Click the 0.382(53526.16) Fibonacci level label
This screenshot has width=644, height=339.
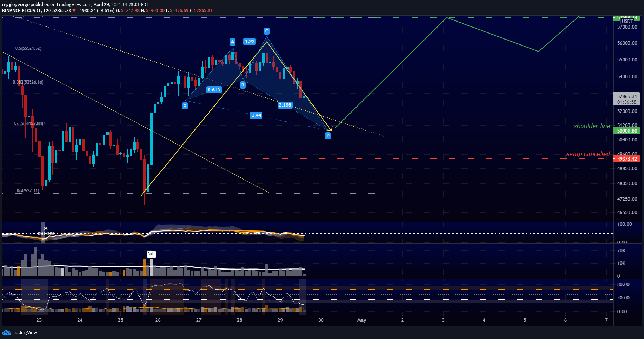[28, 82]
